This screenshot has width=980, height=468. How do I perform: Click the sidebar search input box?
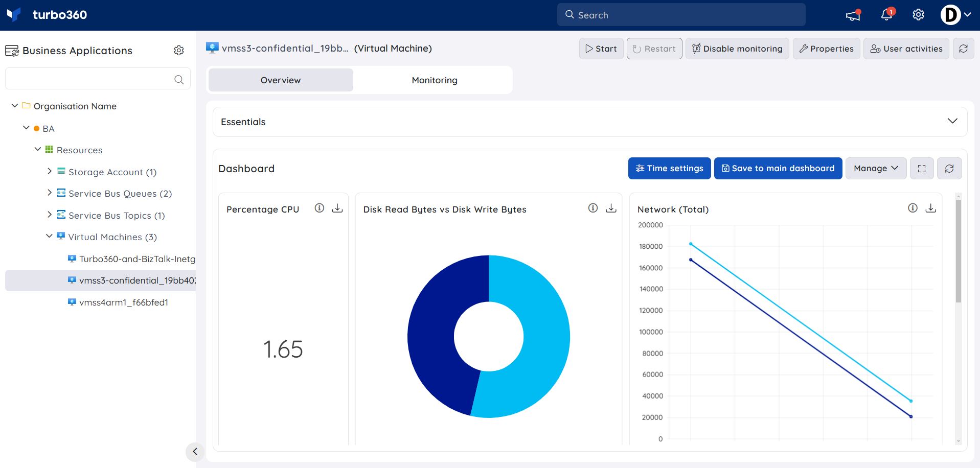98,79
